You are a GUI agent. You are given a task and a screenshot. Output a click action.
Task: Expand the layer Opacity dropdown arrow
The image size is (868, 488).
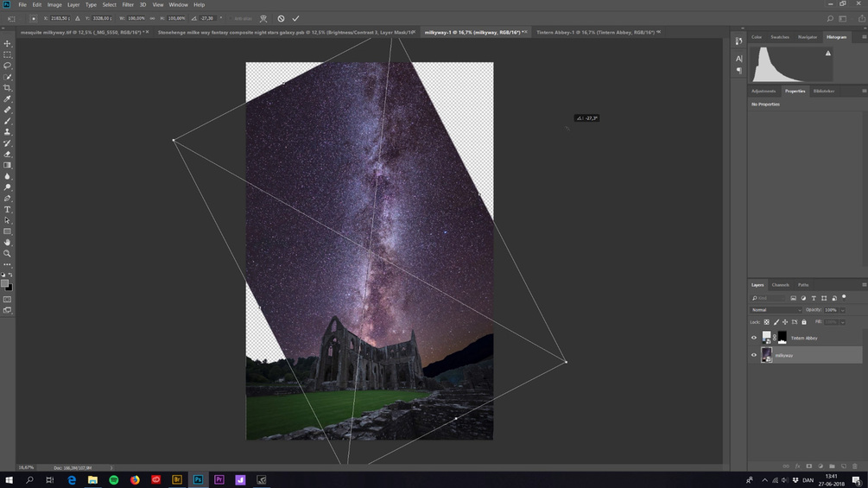(x=843, y=310)
